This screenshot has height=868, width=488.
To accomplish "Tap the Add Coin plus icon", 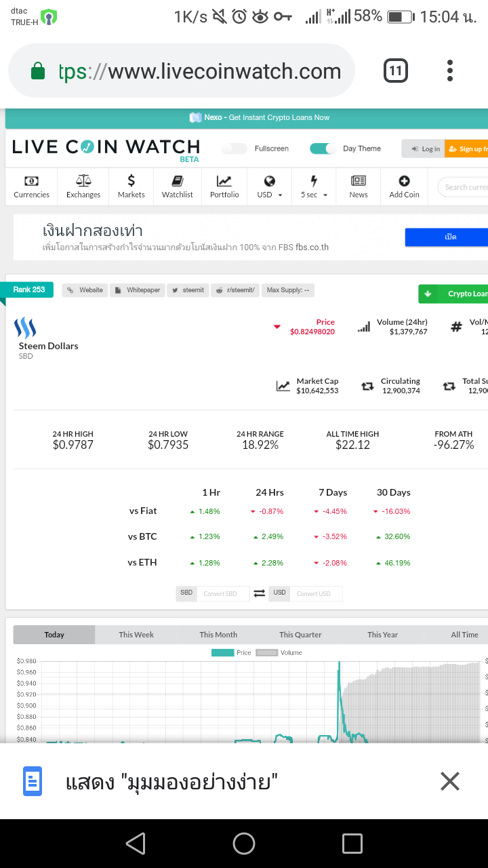I will 405,181.
